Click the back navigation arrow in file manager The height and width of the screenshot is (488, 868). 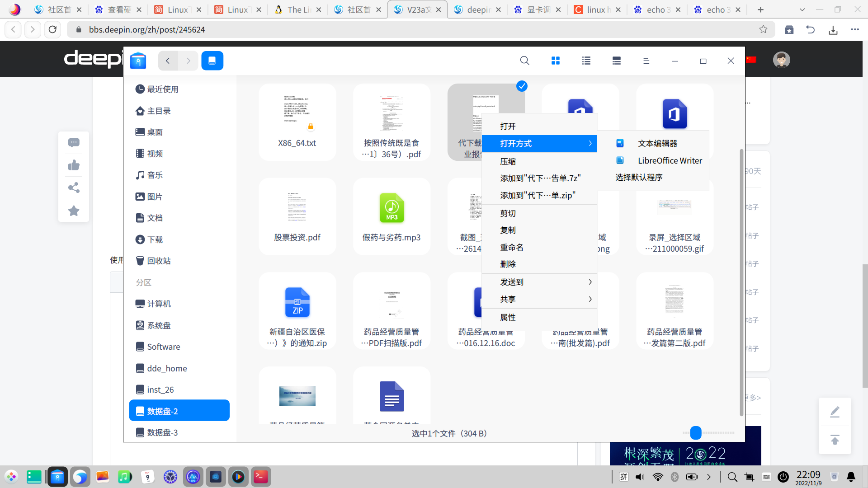pos(168,61)
